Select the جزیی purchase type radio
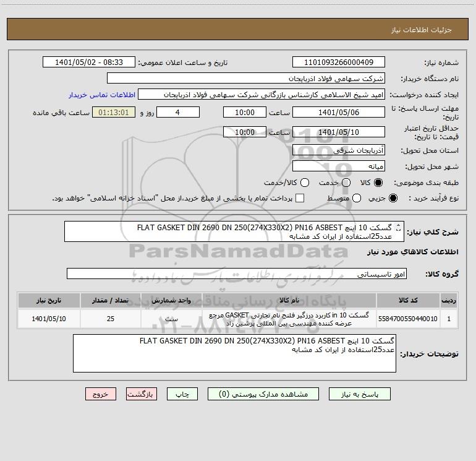 pyautogui.click(x=393, y=198)
